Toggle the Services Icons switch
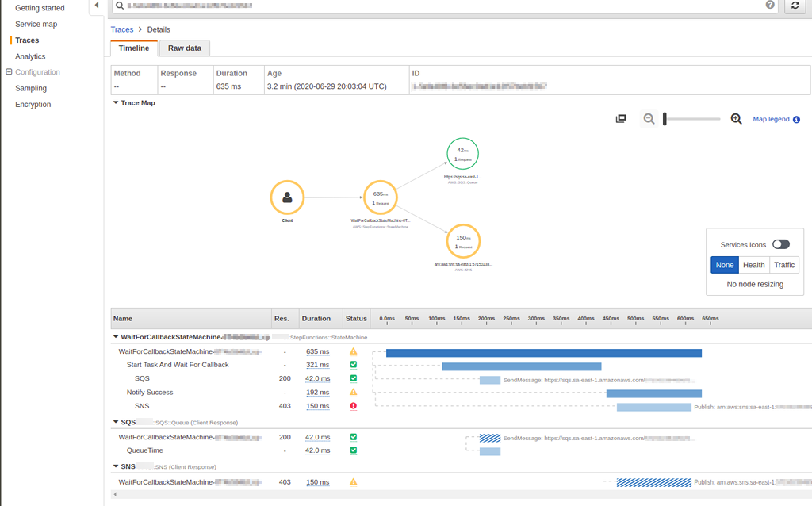Image resolution: width=812 pixels, height=506 pixels. tap(780, 245)
